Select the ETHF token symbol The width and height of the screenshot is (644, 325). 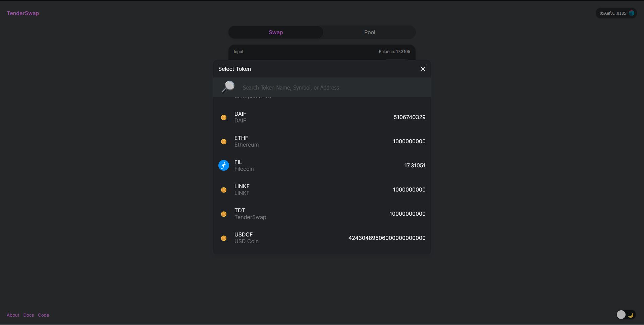click(x=241, y=138)
